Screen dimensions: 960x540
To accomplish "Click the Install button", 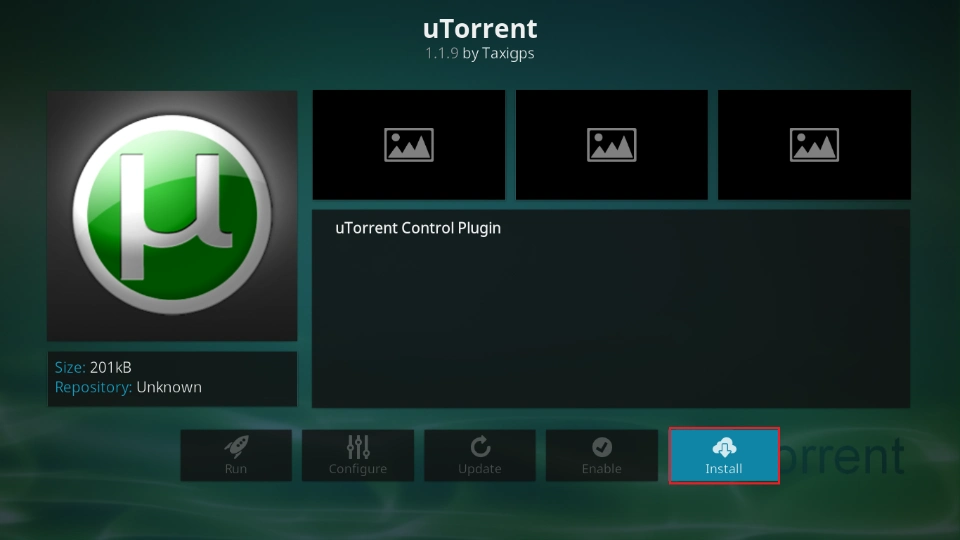I will pos(724,456).
